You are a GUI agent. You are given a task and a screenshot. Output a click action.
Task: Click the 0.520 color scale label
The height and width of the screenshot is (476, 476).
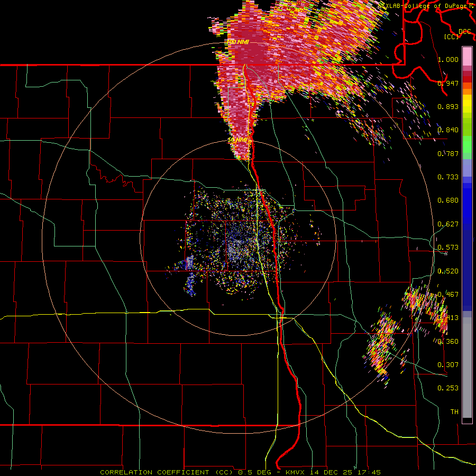tap(448, 271)
